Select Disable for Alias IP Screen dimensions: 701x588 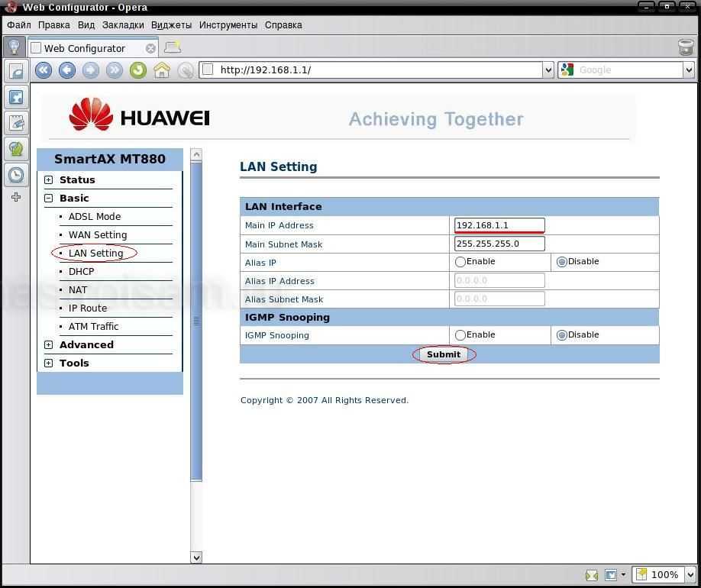tap(561, 262)
